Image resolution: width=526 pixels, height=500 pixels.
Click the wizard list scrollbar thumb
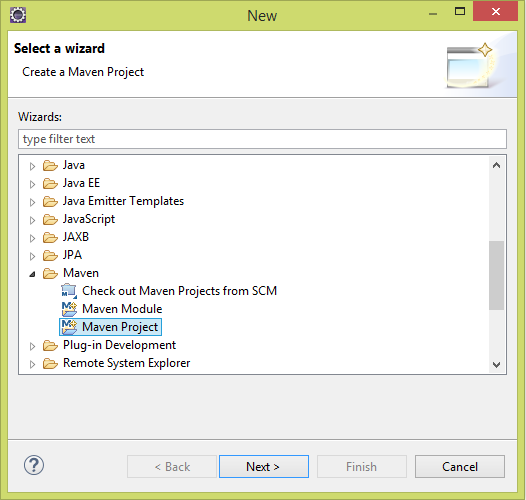tap(496, 275)
